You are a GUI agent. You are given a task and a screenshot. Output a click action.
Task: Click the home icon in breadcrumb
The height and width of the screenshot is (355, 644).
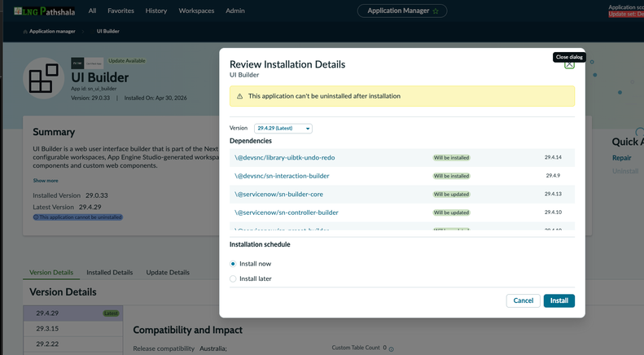[25, 32]
